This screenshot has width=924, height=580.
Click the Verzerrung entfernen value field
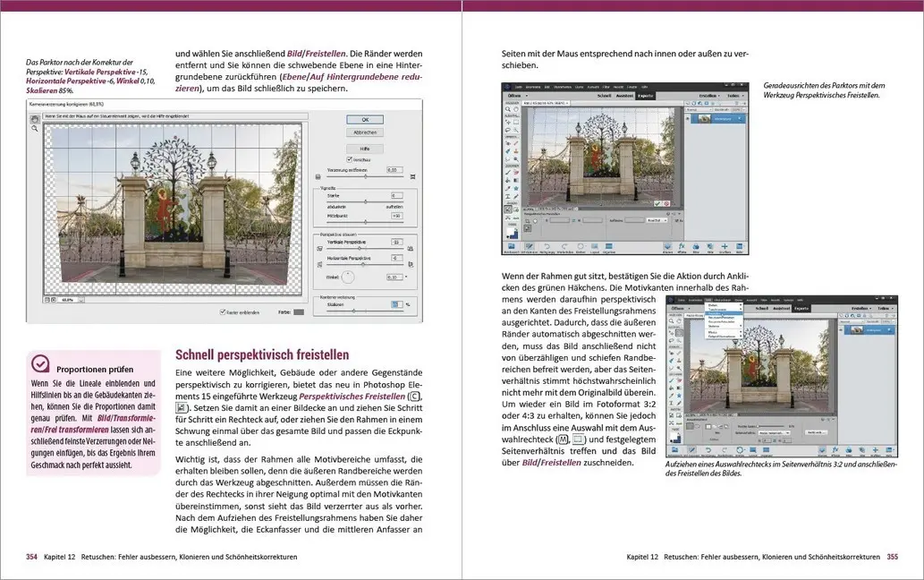[393, 169]
